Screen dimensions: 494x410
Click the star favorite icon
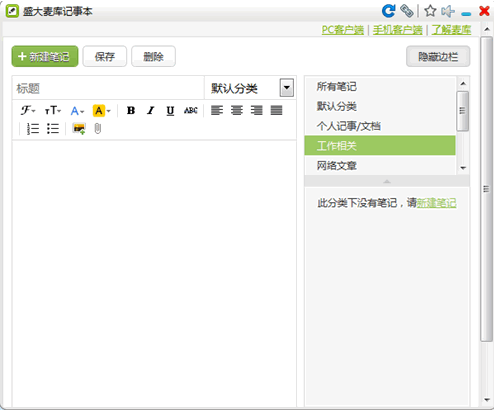coord(430,11)
